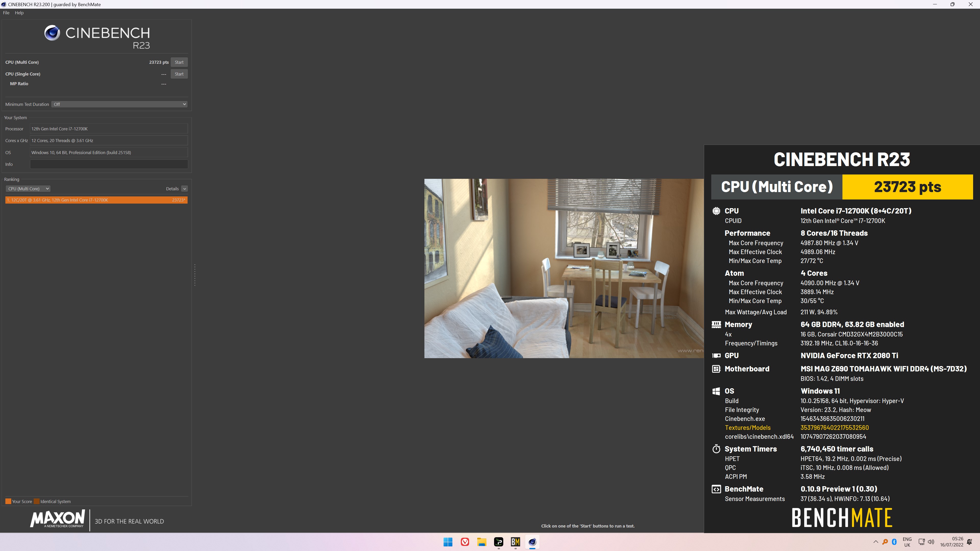Image resolution: width=980 pixels, height=551 pixels.
Task: Click the volume speaker tray icon
Action: click(x=931, y=542)
